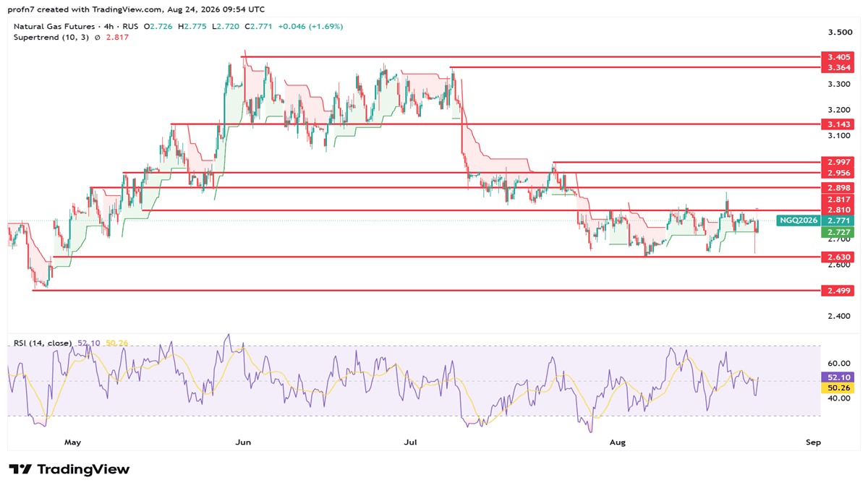This screenshot has height=488, width=868.
Task: Click the 2.600 price axis tick
Action: 839,265
